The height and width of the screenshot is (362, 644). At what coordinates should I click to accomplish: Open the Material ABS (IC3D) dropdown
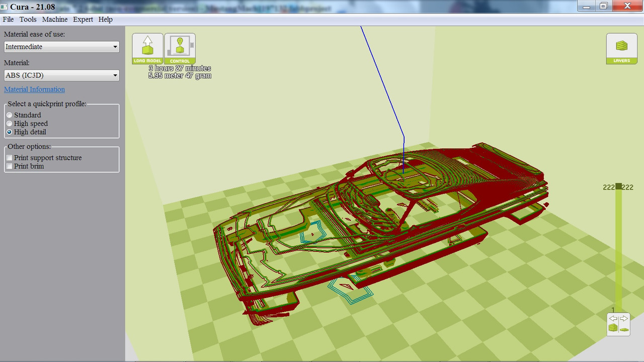[61, 75]
